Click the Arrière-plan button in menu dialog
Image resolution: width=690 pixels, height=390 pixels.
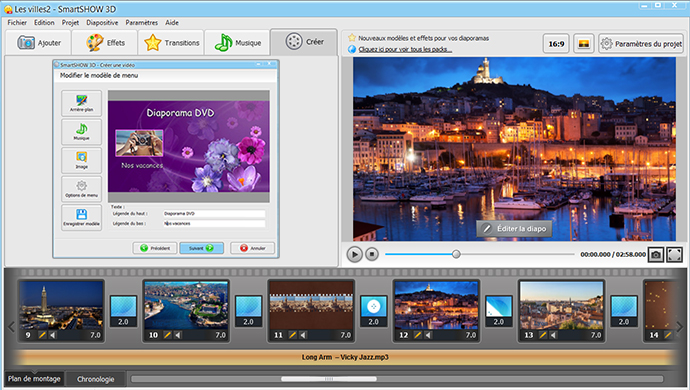pyautogui.click(x=81, y=103)
